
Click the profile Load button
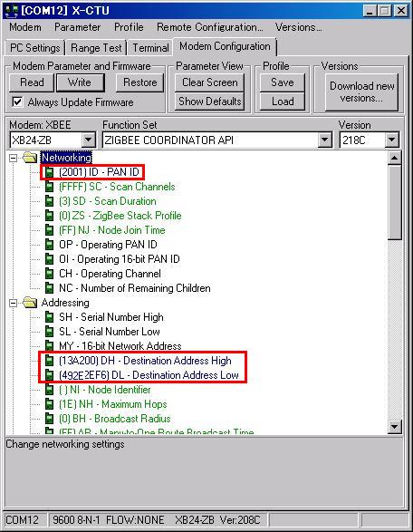point(282,102)
